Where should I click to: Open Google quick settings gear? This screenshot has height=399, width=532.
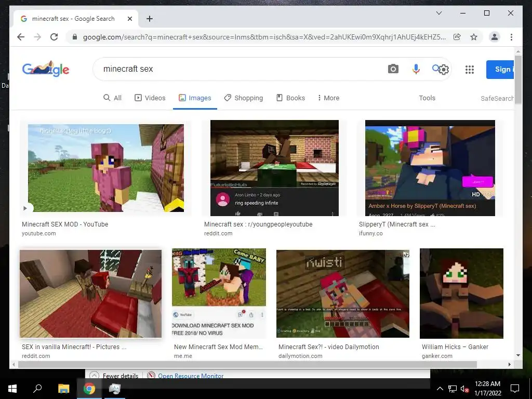click(444, 70)
